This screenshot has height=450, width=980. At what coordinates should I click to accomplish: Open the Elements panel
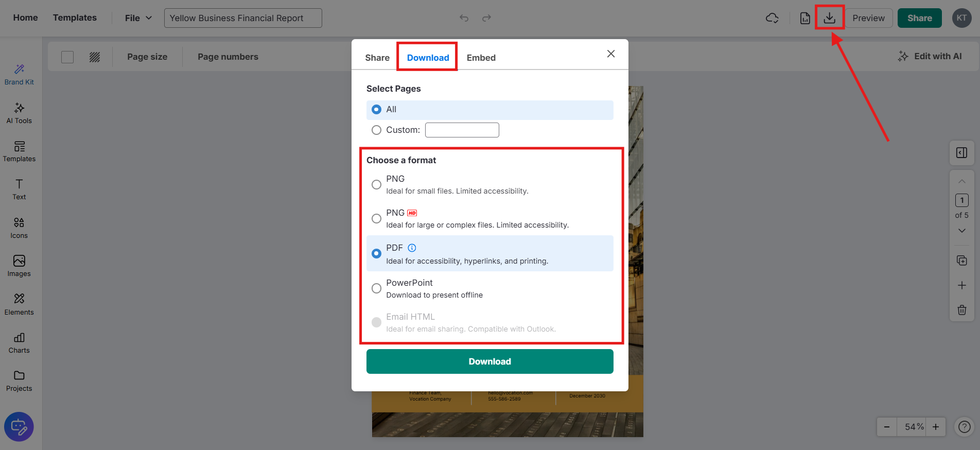tap(19, 304)
